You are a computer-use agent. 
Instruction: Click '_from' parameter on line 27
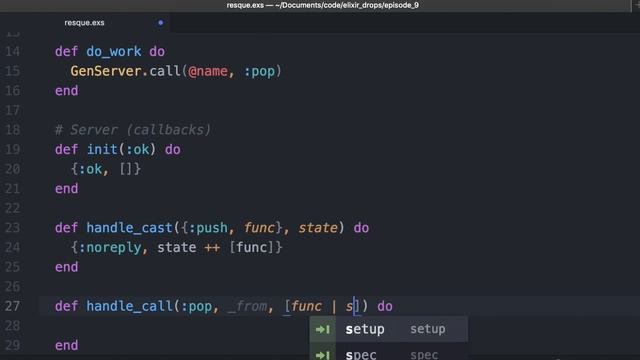pos(247,306)
